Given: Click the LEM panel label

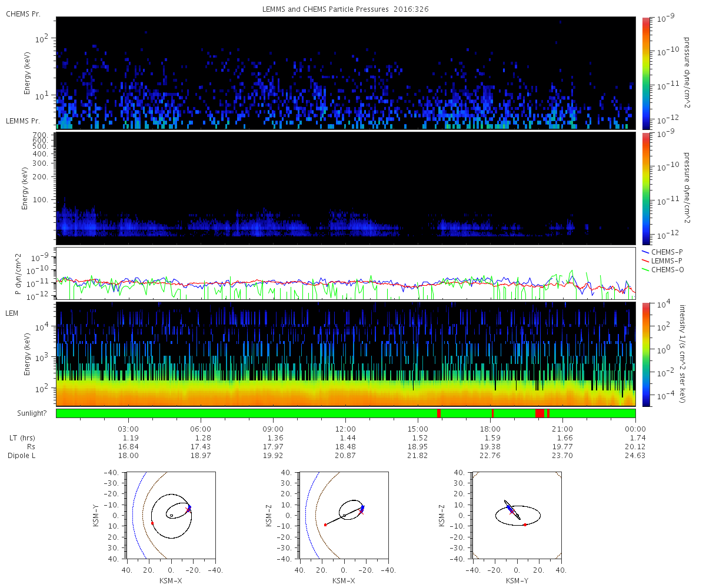Looking at the screenshot, I should point(12,313).
